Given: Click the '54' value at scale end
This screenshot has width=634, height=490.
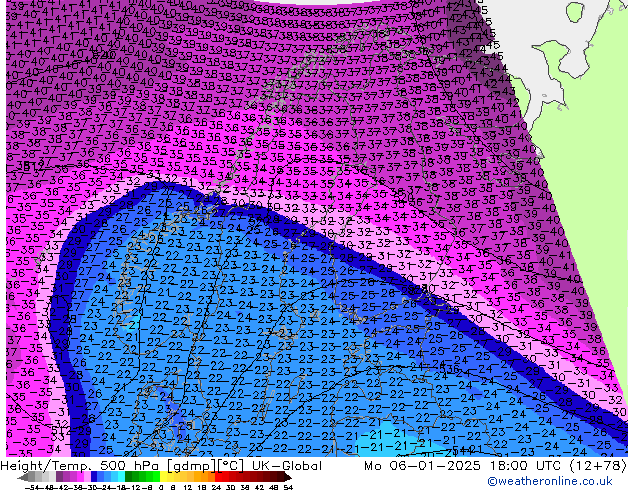Looking at the screenshot, I should 288,487.
